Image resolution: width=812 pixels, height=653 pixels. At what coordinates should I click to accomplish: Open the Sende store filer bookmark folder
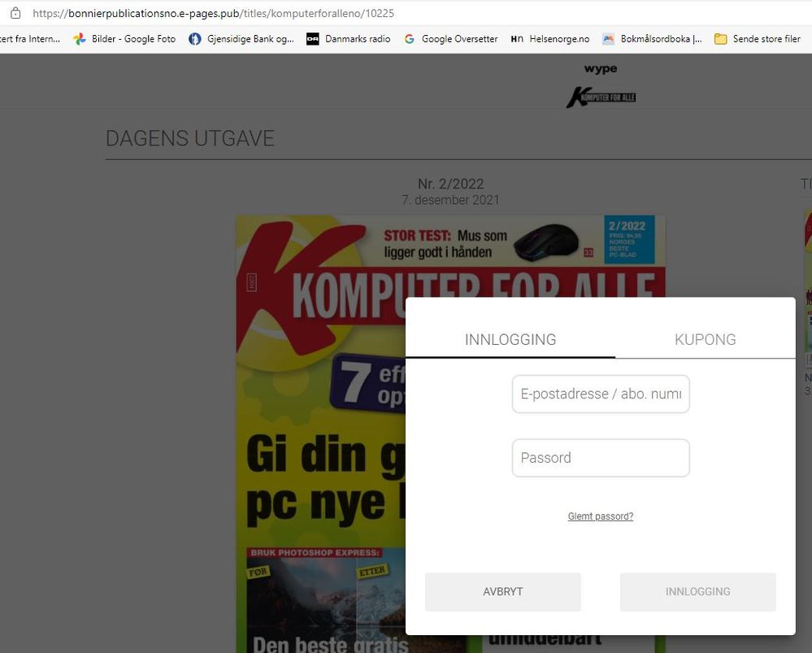point(757,38)
